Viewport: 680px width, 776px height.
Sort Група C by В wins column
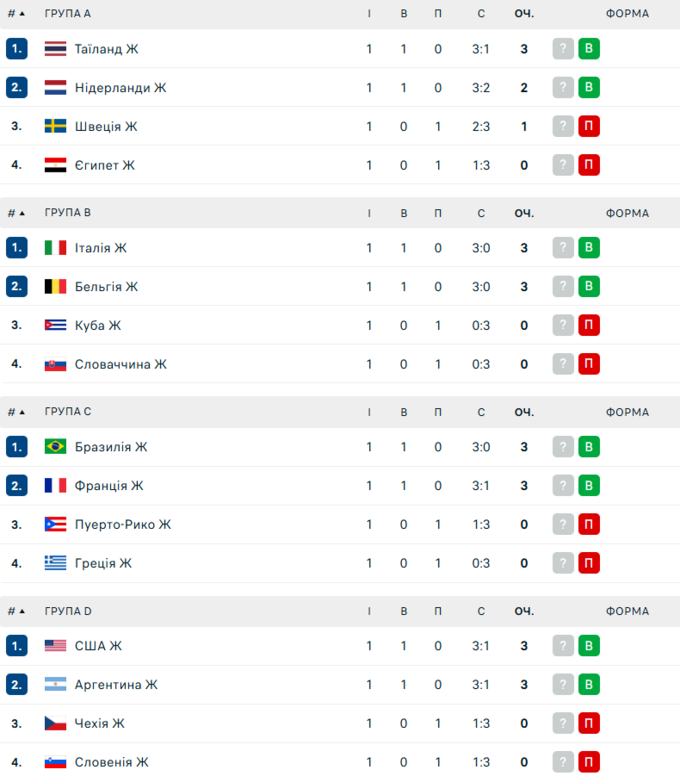[x=404, y=412]
